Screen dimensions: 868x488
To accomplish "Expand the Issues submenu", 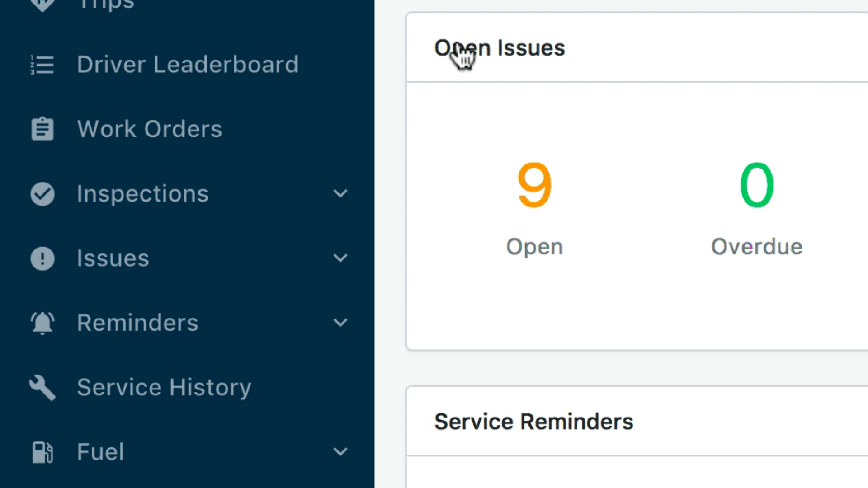I will (340, 258).
